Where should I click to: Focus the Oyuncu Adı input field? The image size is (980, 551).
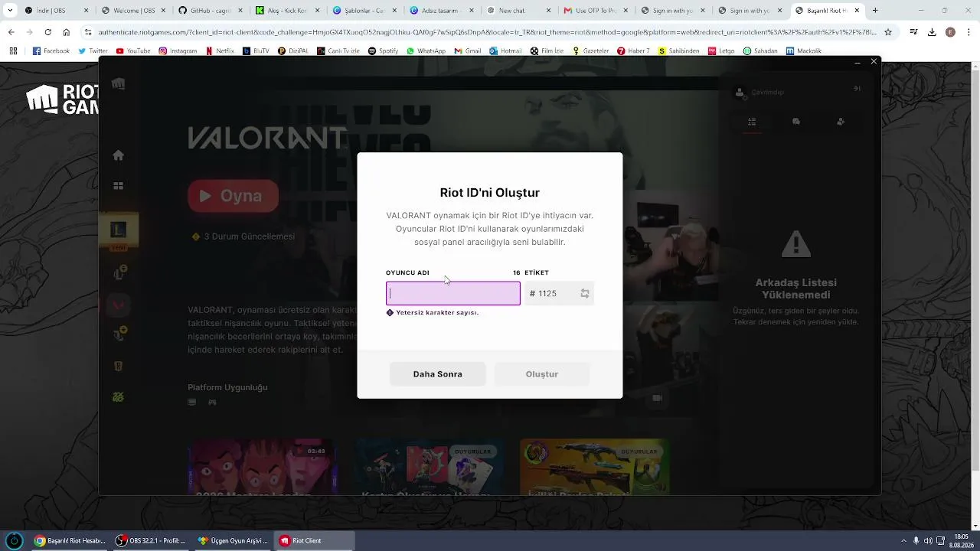tap(453, 294)
